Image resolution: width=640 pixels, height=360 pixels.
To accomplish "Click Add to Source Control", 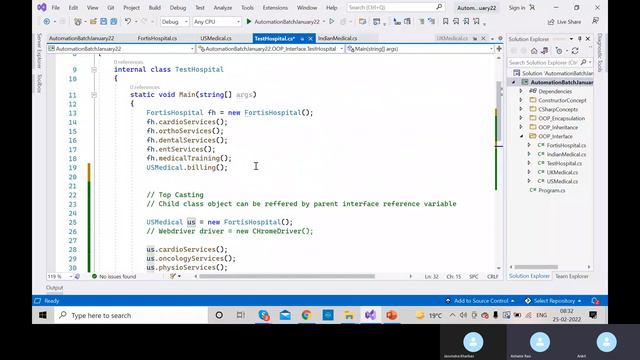I will click(480, 301).
